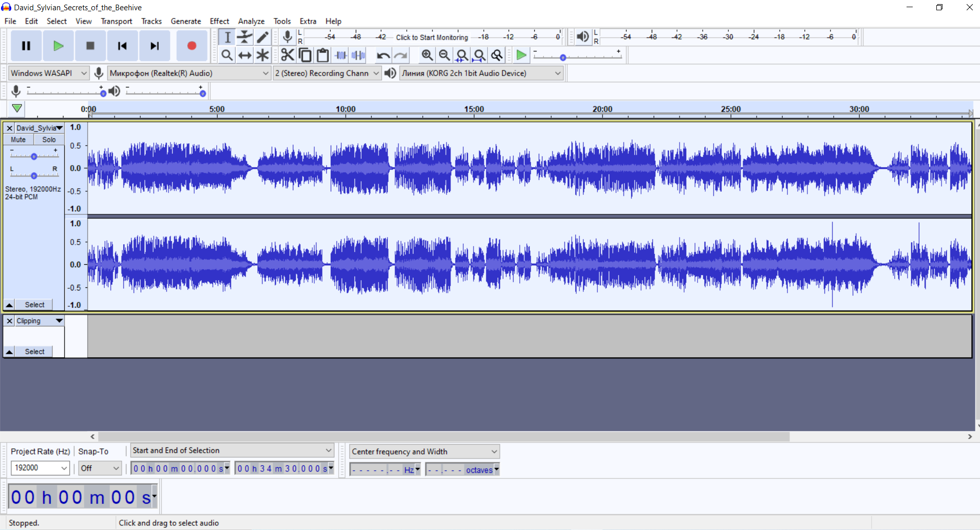The width and height of the screenshot is (980, 530).
Task: Zoom out of the waveform
Action: click(x=445, y=55)
